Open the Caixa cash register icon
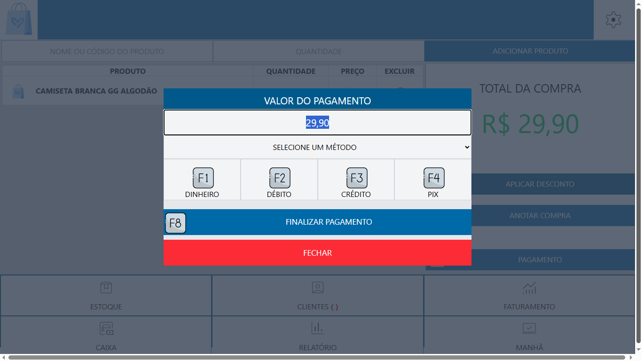Screen dimensions: 644x361 tap(106, 329)
